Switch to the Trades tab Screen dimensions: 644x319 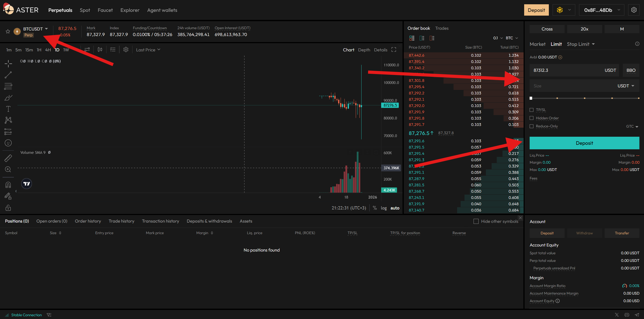click(442, 28)
